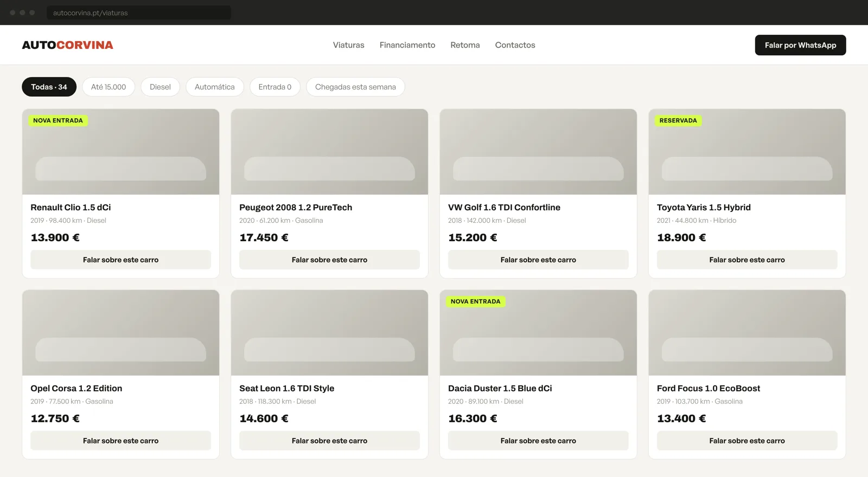Click the Dacia Duster 1.5 Blue dCi title
This screenshot has width=868, height=477.
pos(500,389)
